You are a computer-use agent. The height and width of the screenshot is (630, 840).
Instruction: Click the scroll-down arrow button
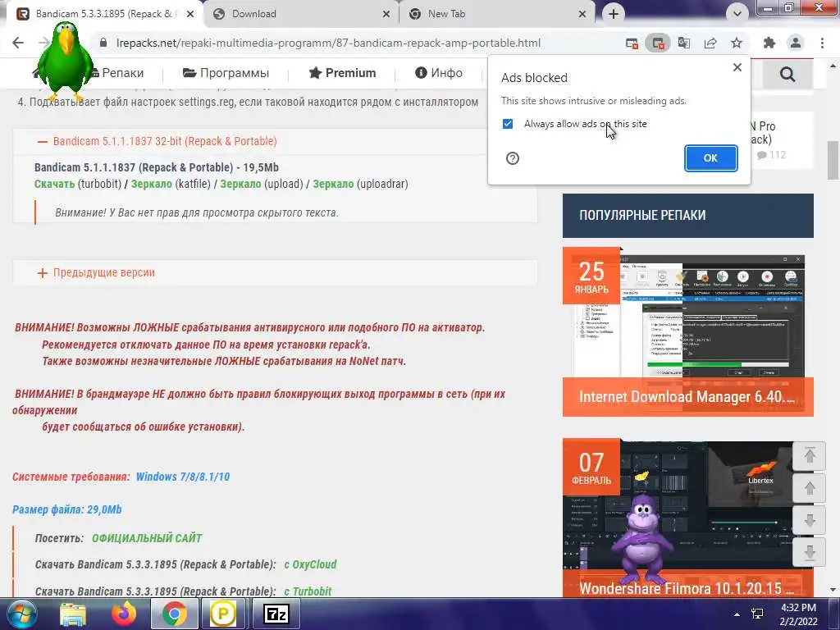tap(810, 520)
